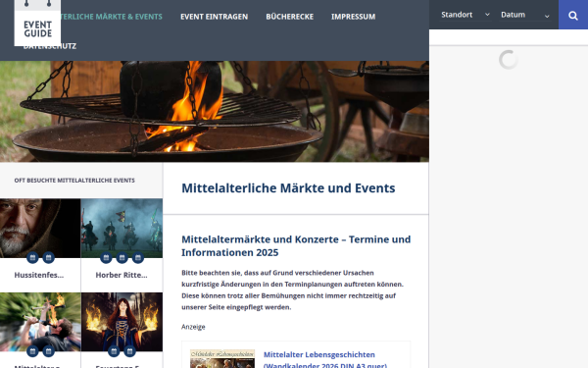Open the hooded bearded man thumbnail

tap(40, 228)
